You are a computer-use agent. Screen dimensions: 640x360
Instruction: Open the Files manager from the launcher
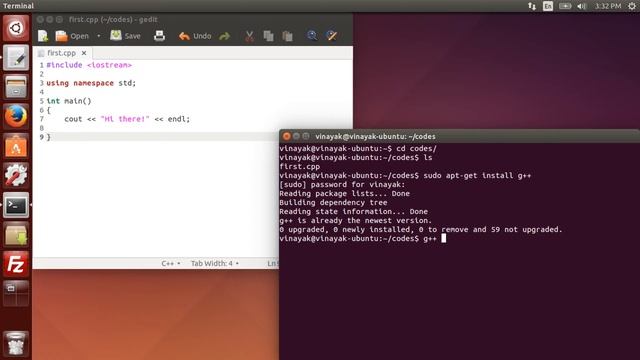[x=16, y=87]
